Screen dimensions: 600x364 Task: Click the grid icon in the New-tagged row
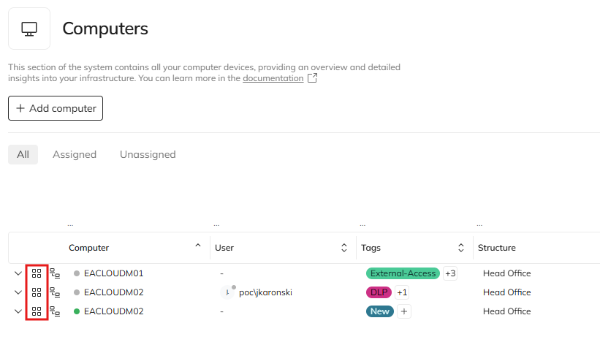click(37, 311)
